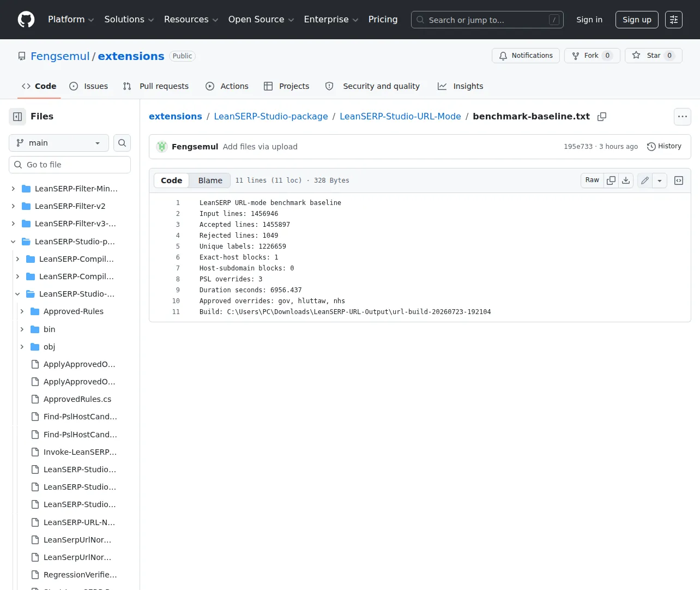The width and height of the screenshot is (700, 590).
Task: Open Notifications for this repository
Action: (526, 56)
